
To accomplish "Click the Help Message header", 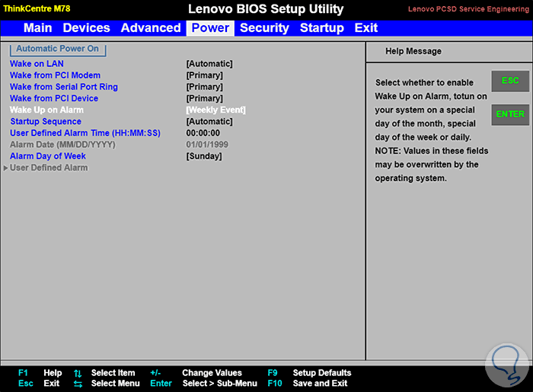I will click(x=413, y=51).
